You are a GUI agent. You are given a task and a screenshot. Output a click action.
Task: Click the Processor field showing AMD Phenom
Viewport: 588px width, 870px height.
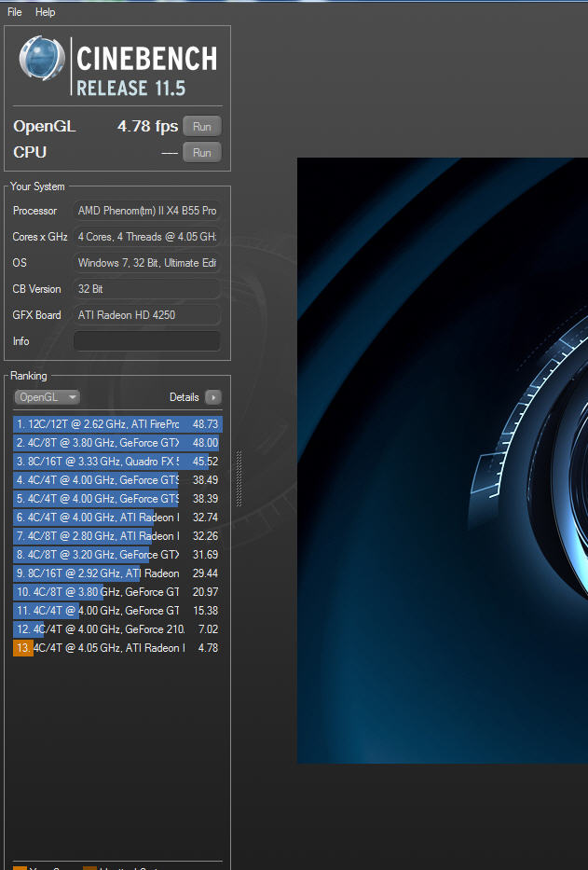point(147,211)
